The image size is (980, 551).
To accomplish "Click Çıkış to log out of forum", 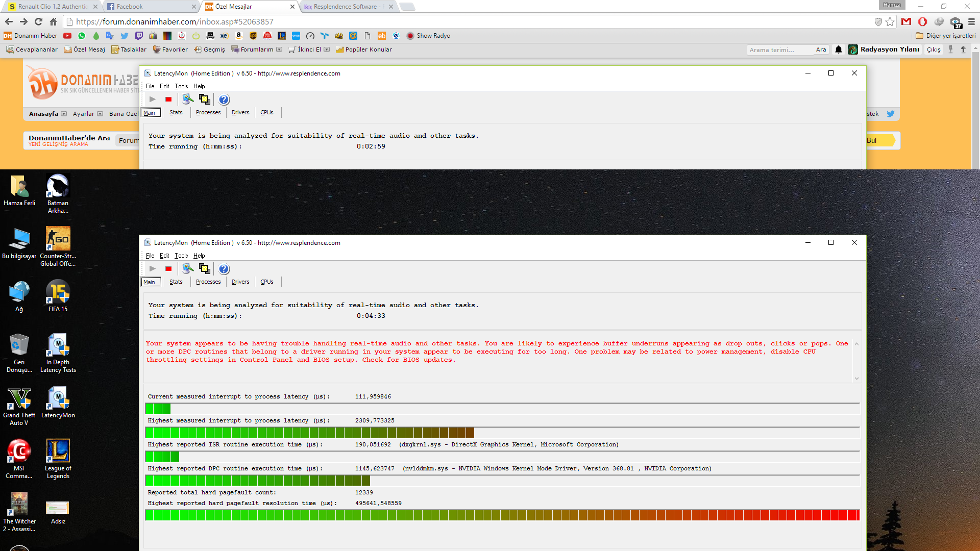I will tap(934, 49).
